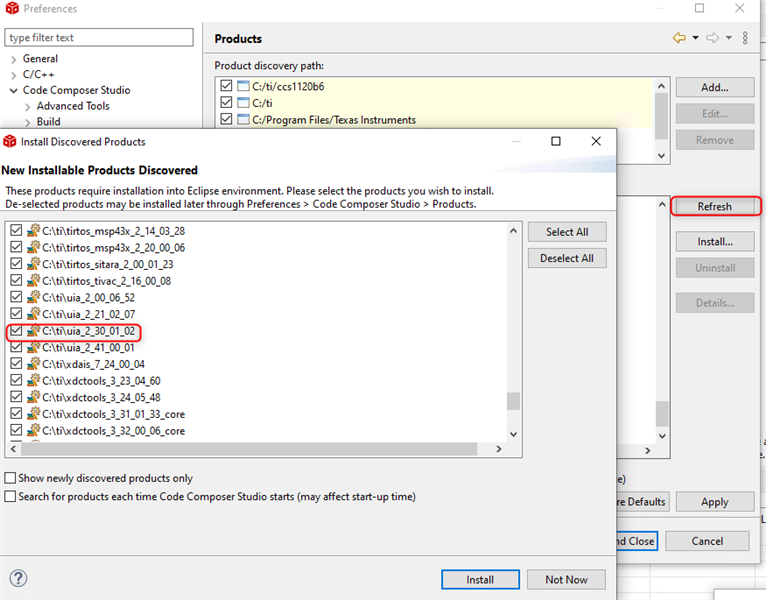Select Code Composer Studio tree item
Screen dimensions: 766x600
tap(76, 90)
